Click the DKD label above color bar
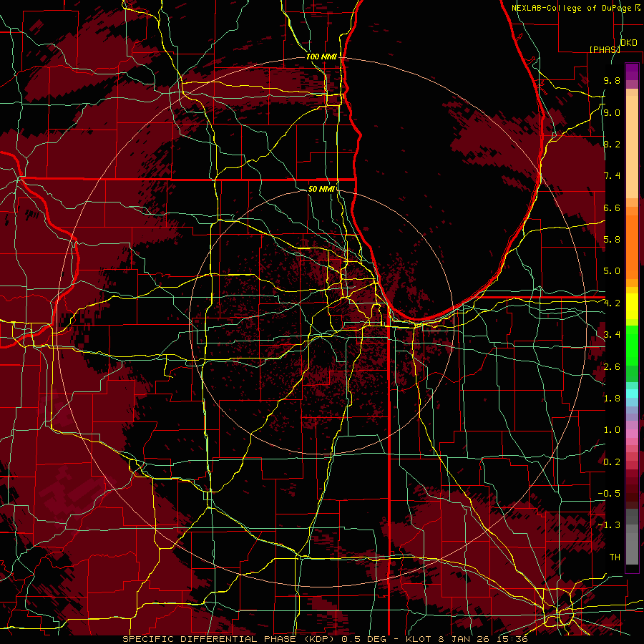This screenshot has width=644, height=644. coord(628,43)
